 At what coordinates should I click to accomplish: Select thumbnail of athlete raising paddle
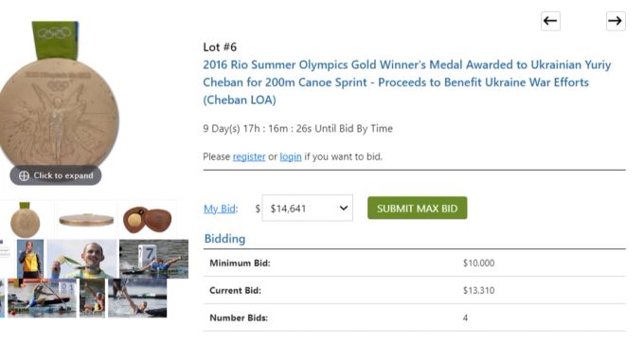point(137,298)
